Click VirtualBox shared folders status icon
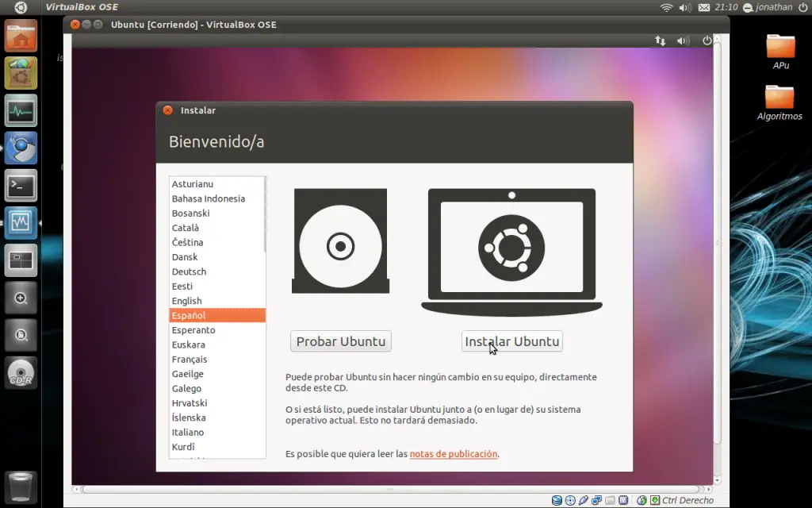 pos(610,500)
